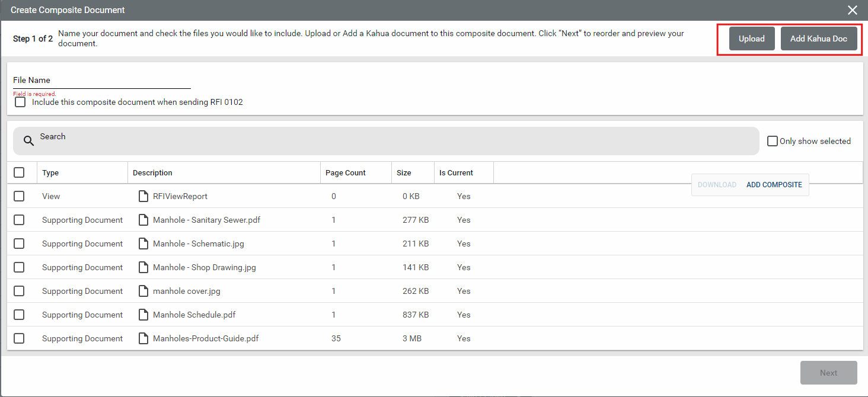
Task: Click the Manhole Schedule.pdf file icon
Action: point(143,315)
